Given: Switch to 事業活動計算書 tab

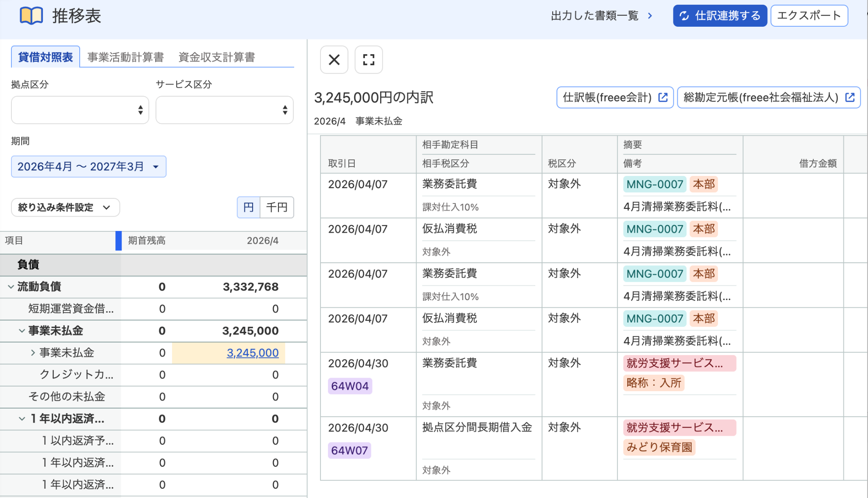Looking at the screenshot, I should (x=125, y=57).
